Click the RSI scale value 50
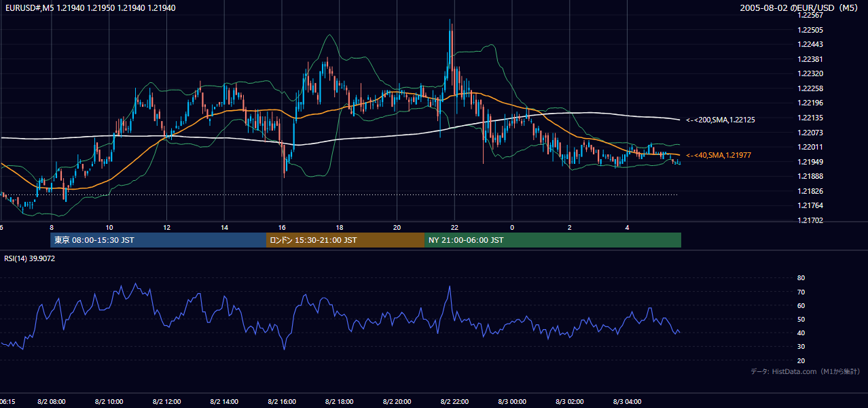 tap(801, 319)
